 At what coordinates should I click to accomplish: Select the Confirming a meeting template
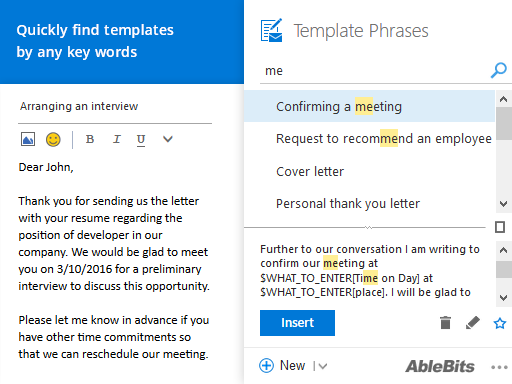click(369, 106)
